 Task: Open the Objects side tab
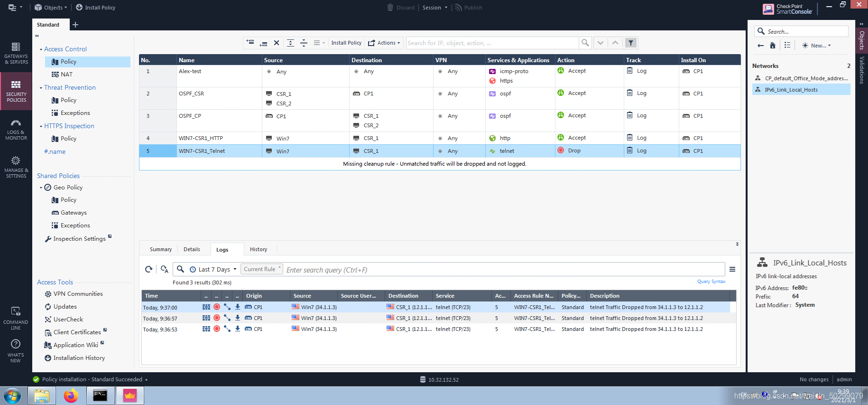[x=862, y=40]
